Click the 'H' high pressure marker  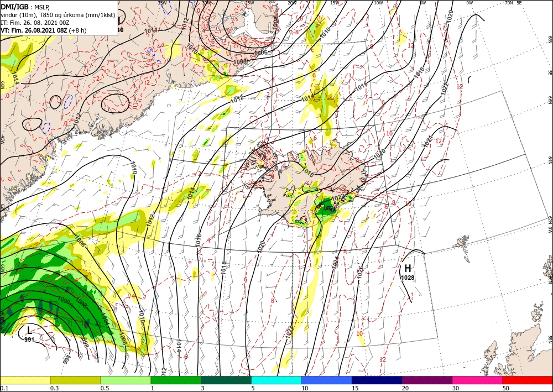click(408, 269)
